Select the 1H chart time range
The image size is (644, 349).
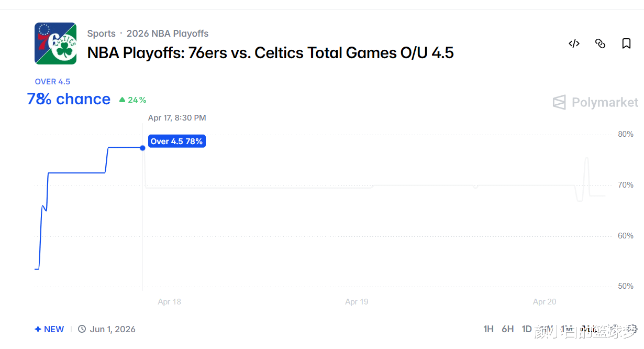point(488,329)
